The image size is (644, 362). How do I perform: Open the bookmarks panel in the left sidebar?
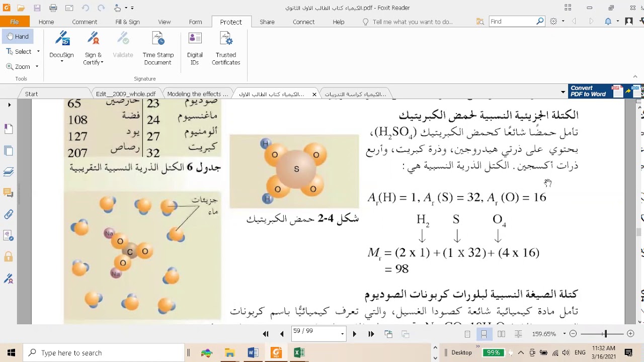click(9, 129)
